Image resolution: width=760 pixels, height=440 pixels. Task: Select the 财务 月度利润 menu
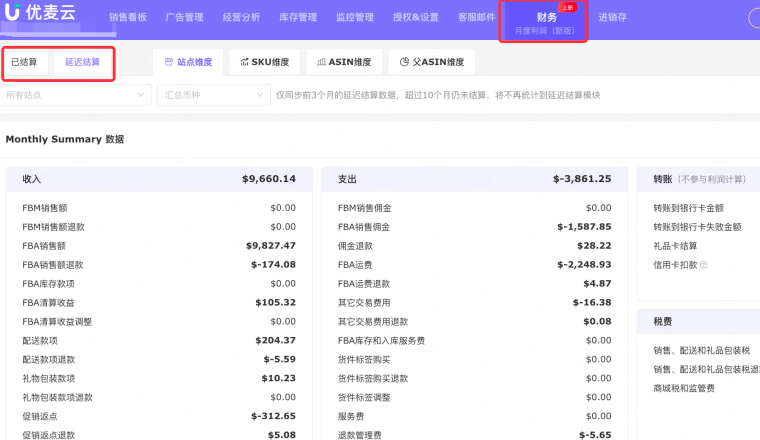(544, 22)
